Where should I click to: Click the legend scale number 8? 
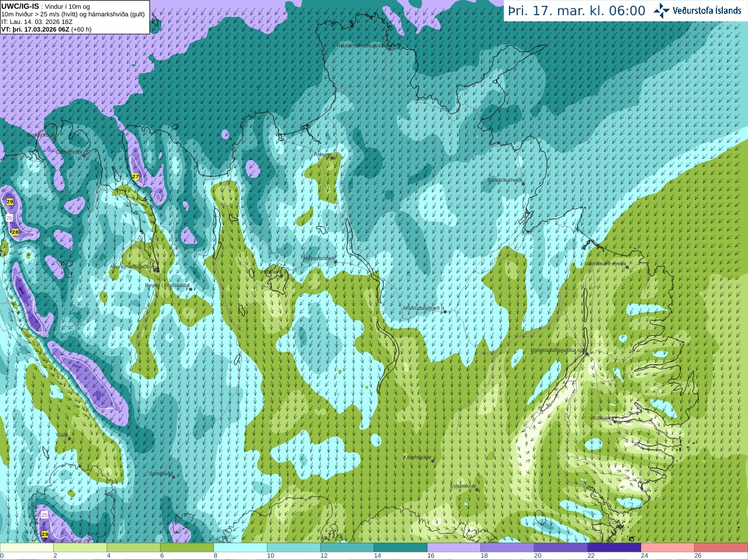[x=215, y=556]
